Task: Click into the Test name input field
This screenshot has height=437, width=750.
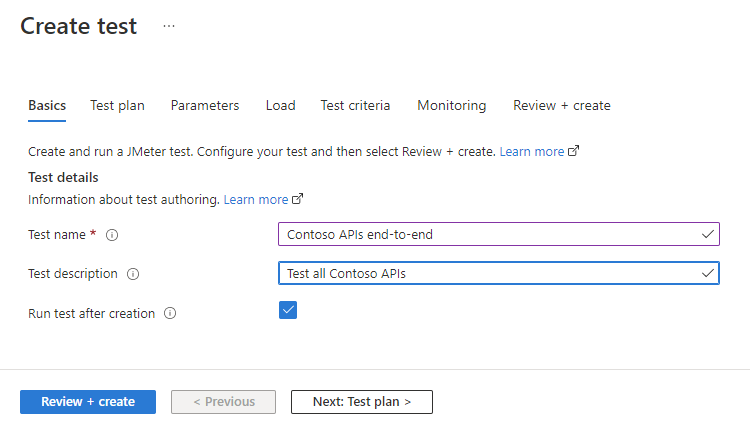Action: [x=490, y=234]
